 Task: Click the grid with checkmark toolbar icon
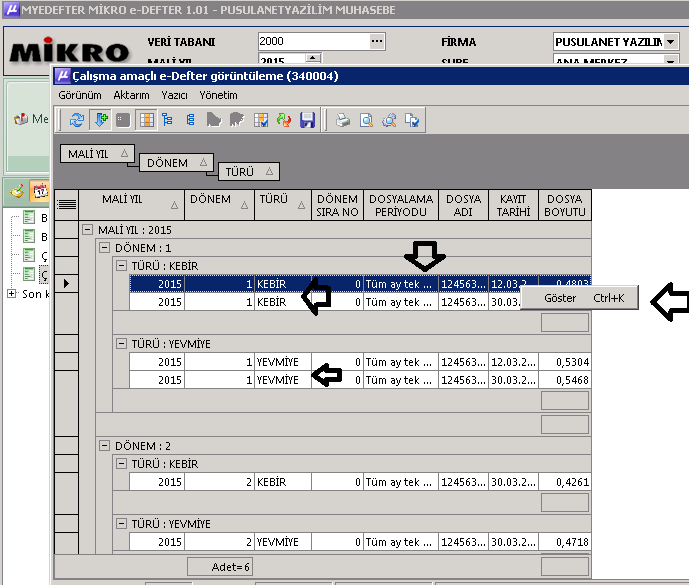pos(261,120)
